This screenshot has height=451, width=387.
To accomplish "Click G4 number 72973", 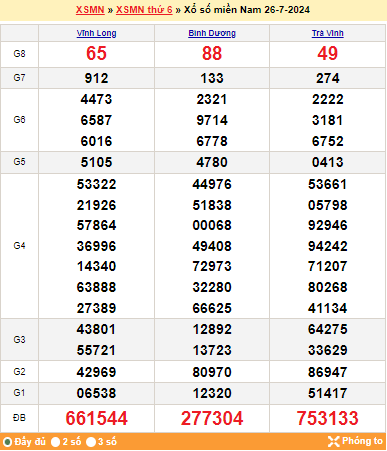I will [x=212, y=266].
